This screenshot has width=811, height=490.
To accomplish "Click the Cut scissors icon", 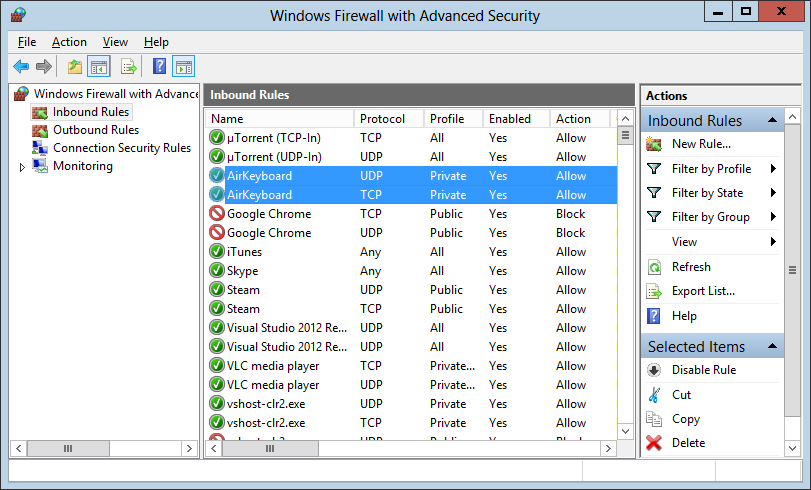I will 654,395.
